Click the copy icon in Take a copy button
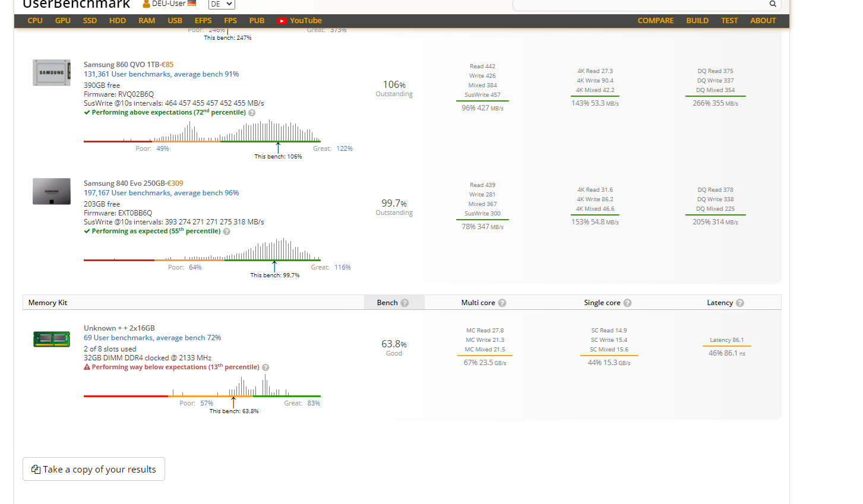The width and height of the screenshot is (863, 504). pos(36,469)
